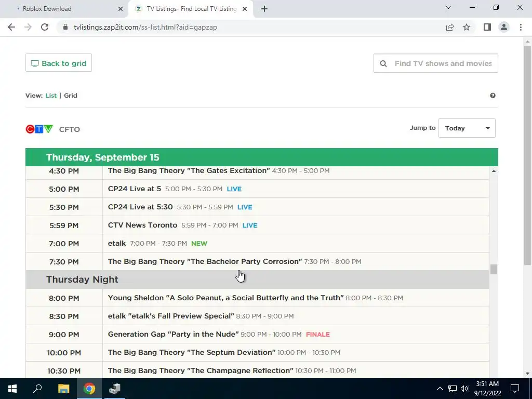
Task: Reload the TV listings page
Action: 45,27
